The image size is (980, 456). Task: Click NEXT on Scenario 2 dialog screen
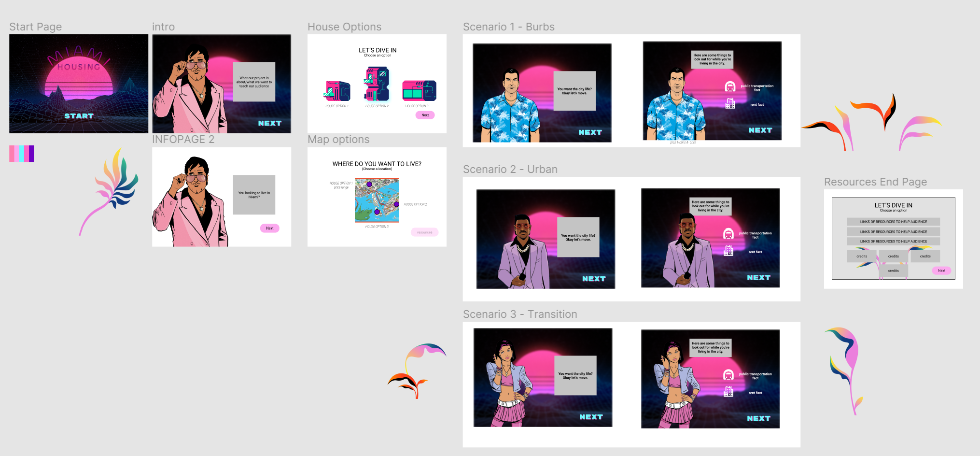coord(594,279)
